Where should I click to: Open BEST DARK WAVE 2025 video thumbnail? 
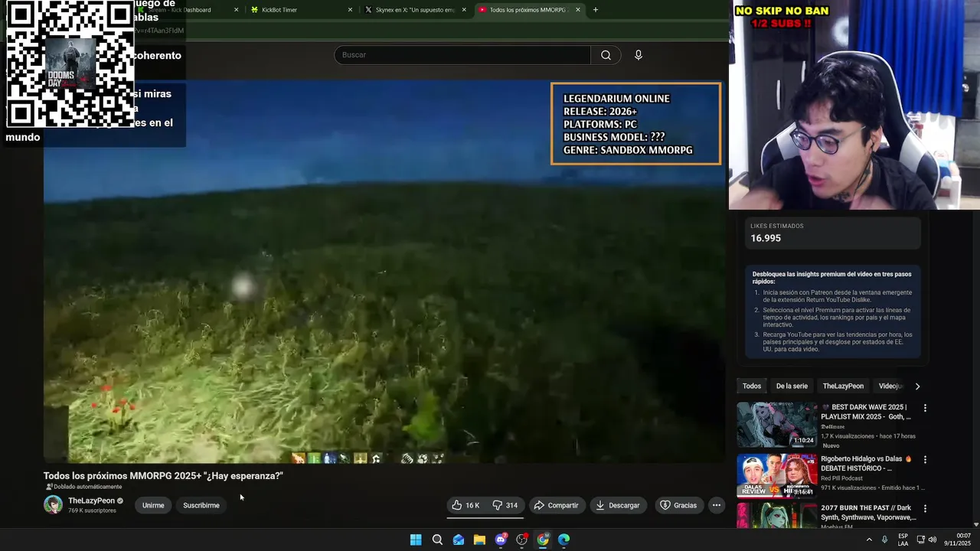click(777, 425)
